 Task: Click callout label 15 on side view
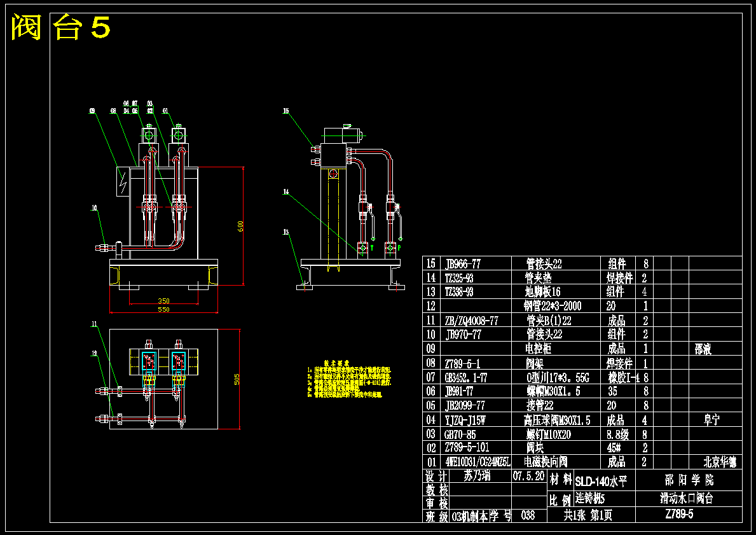pos(286,111)
